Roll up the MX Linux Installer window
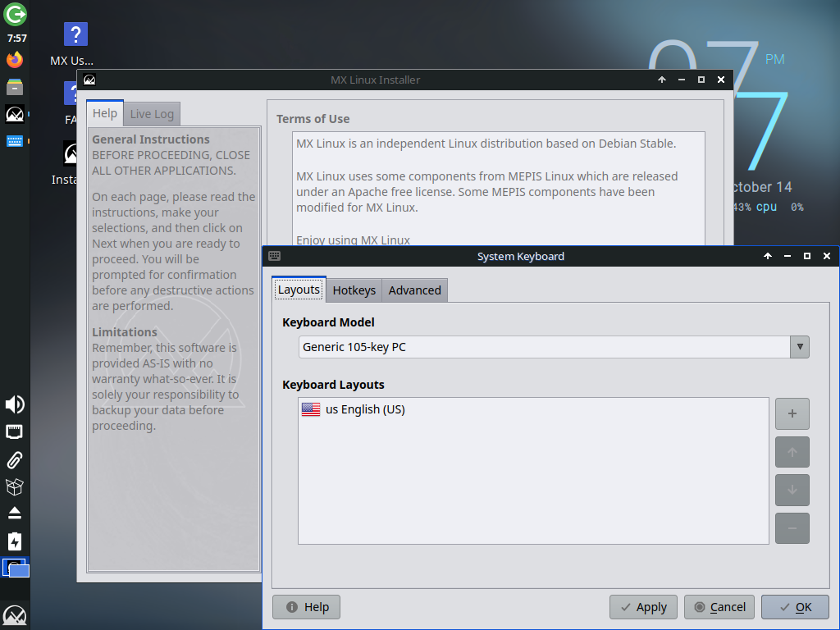This screenshot has width=840, height=630. click(662, 80)
